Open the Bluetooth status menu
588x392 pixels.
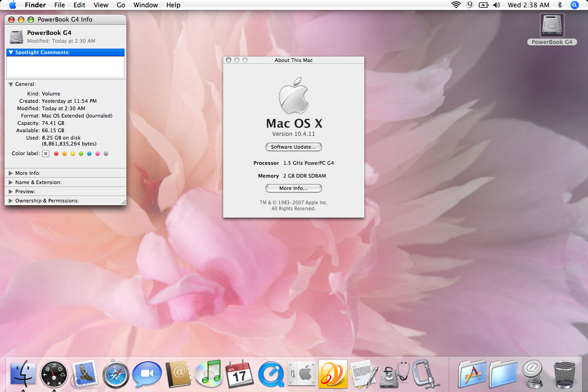click(x=560, y=5)
